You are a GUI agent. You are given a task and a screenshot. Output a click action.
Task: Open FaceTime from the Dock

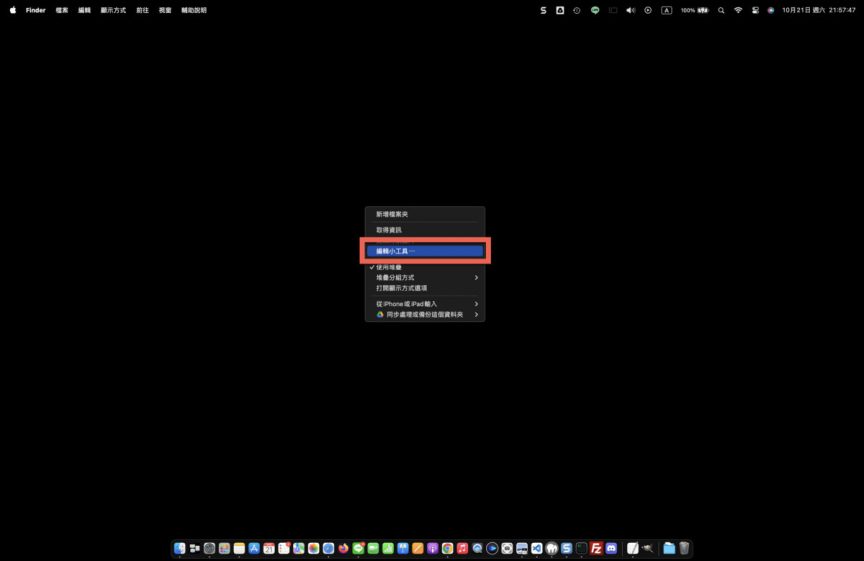(x=373, y=548)
